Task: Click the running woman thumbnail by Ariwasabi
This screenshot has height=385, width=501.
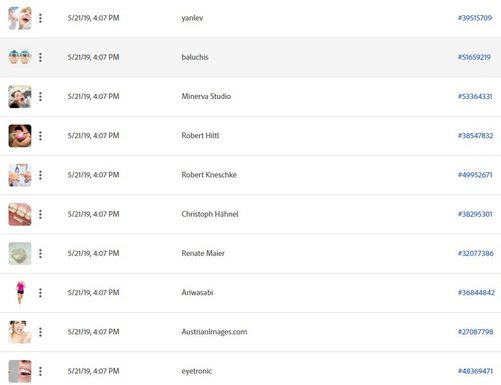Action: pyautogui.click(x=20, y=293)
